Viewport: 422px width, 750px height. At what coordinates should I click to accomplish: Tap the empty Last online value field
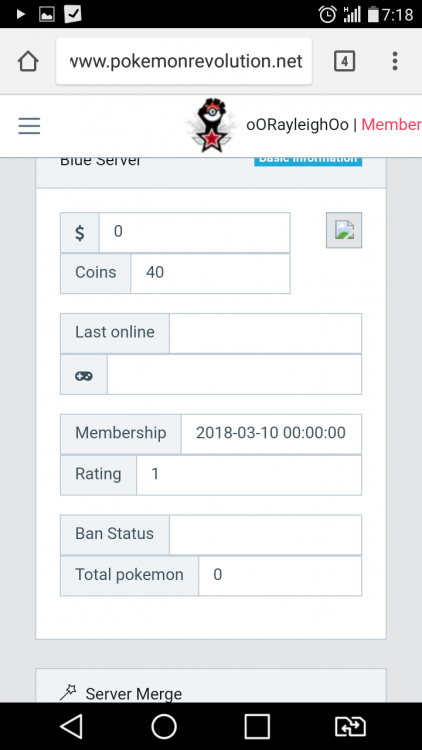point(266,333)
